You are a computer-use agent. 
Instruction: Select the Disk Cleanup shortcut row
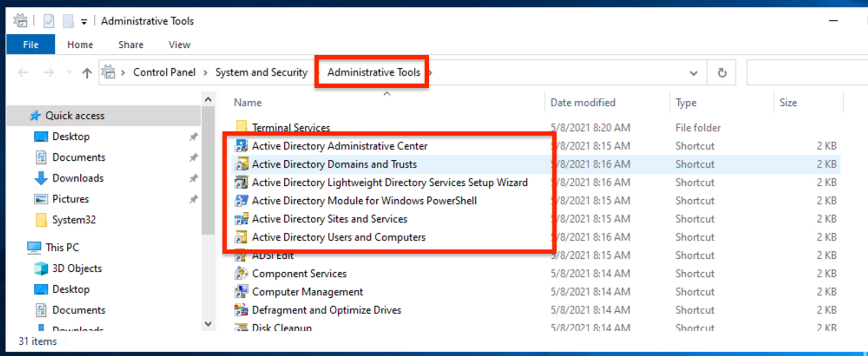coord(535,327)
